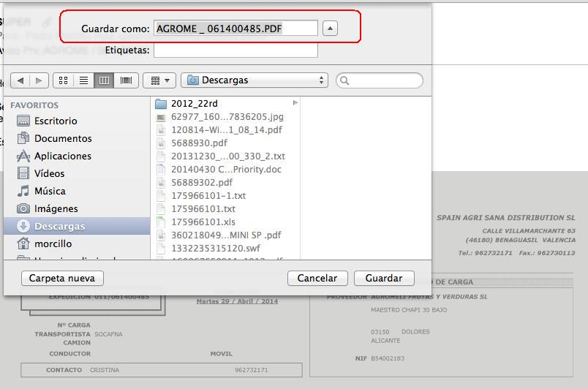Open the Descargas location popup
Image resolution: width=588 pixels, height=389 pixels.
tap(255, 80)
